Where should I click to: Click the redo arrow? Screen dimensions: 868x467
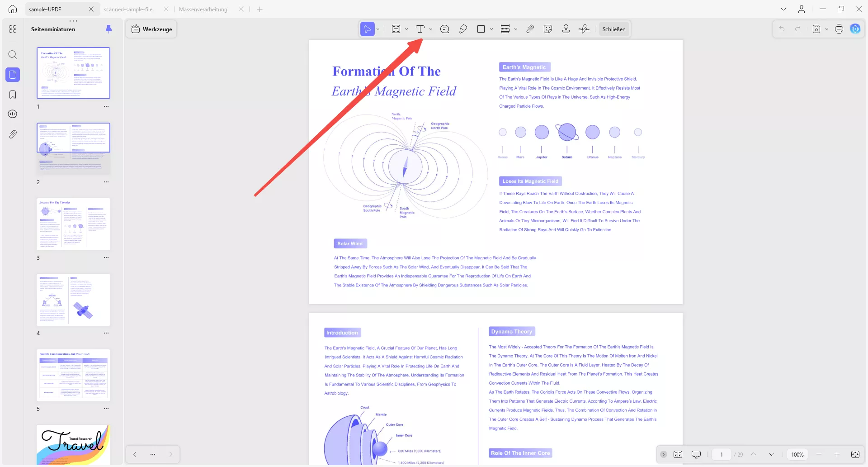coord(798,29)
